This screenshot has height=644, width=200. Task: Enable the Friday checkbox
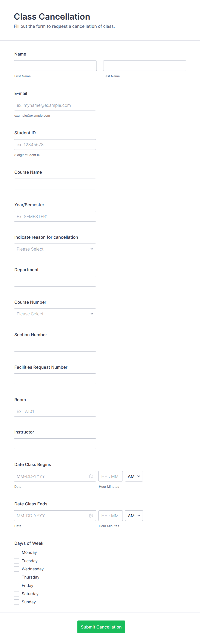pos(17,585)
